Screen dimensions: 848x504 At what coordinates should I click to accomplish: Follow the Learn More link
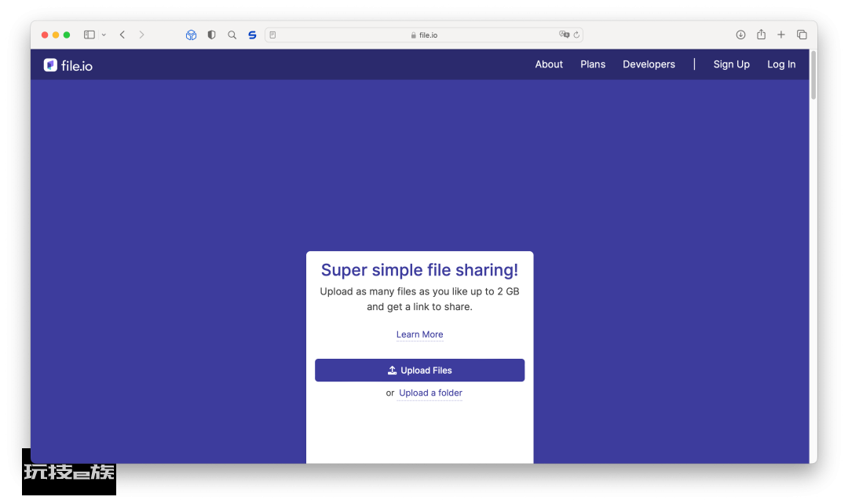[419, 334]
